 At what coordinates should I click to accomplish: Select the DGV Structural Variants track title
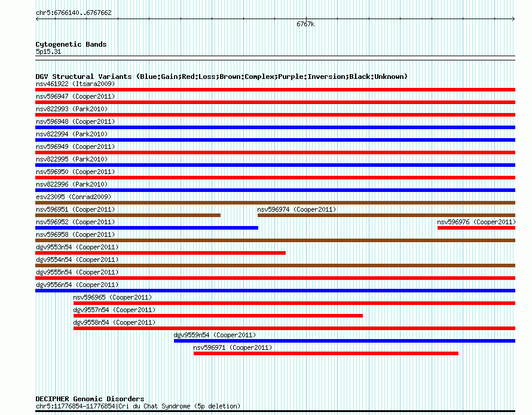tap(221, 77)
